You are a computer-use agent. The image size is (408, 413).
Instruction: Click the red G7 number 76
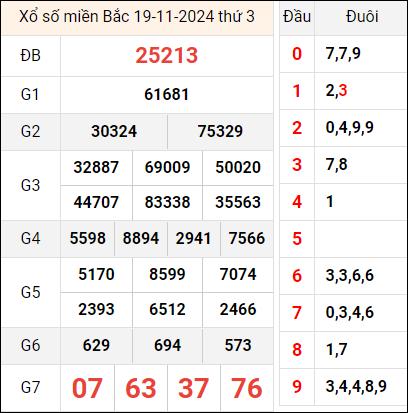coord(246,388)
